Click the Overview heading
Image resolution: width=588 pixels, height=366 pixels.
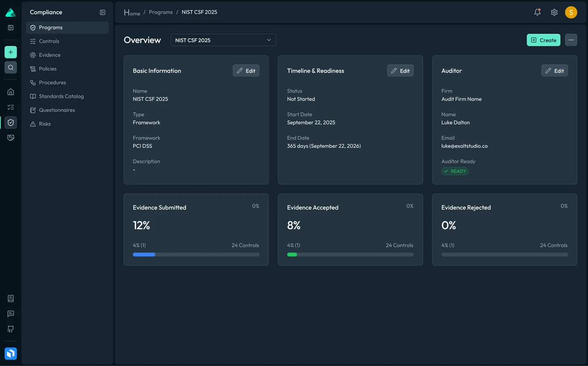[x=142, y=40]
